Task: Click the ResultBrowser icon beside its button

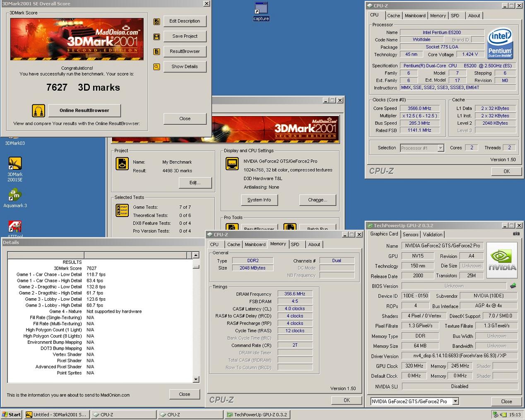Action: [157, 52]
